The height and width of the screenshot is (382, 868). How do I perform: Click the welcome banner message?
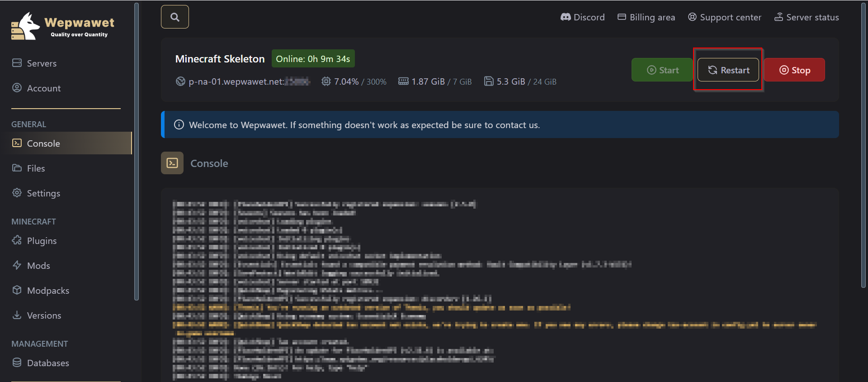tap(364, 124)
